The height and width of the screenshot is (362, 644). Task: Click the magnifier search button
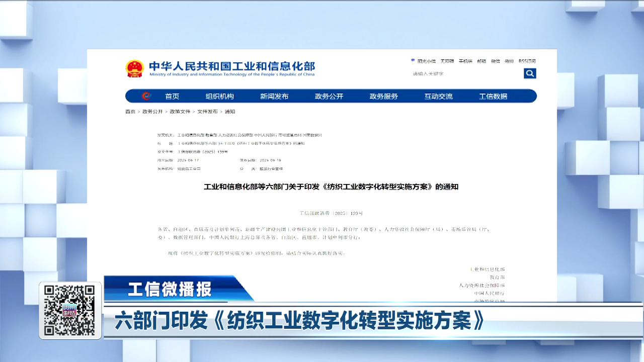(530, 73)
